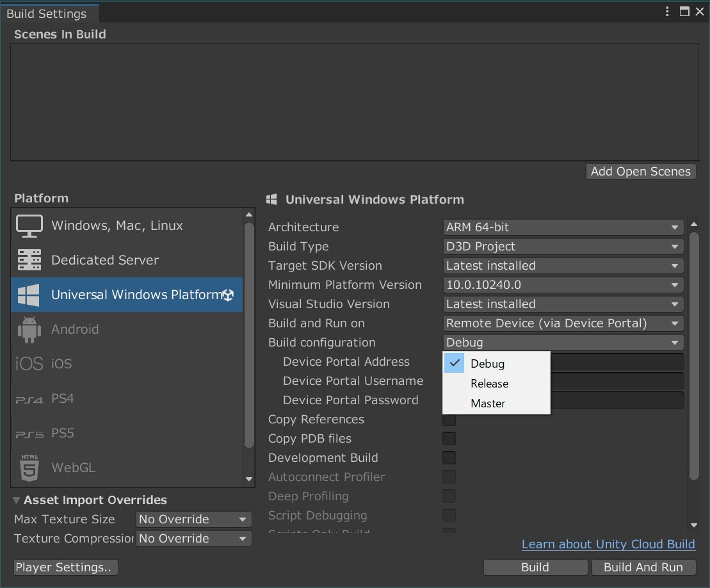Viewport: 710px width, 588px height.
Task: Click the PS5 logo icon
Action: pyautogui.click(x=29, y=434)
